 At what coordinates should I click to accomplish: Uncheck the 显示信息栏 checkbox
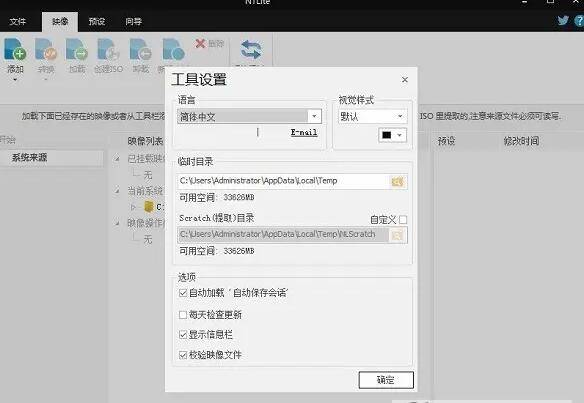point(182,334)
